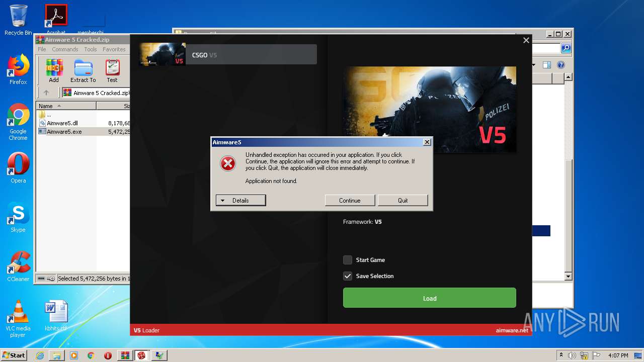Open kbhits.rtf document on desktop
Viewport: 644px width, 362px height.
(x=56, y=316)
